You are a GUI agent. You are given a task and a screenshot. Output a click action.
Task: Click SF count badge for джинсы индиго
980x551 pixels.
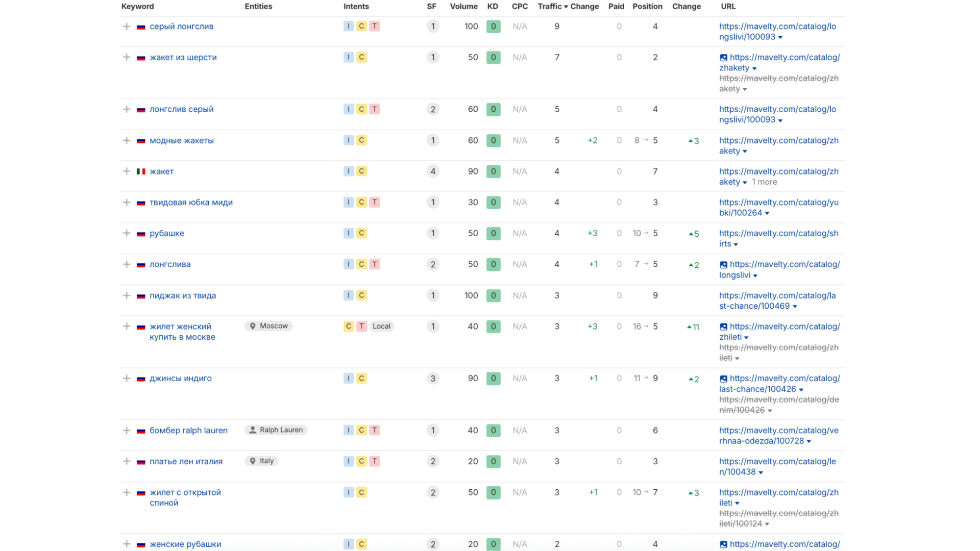(433, 379)
